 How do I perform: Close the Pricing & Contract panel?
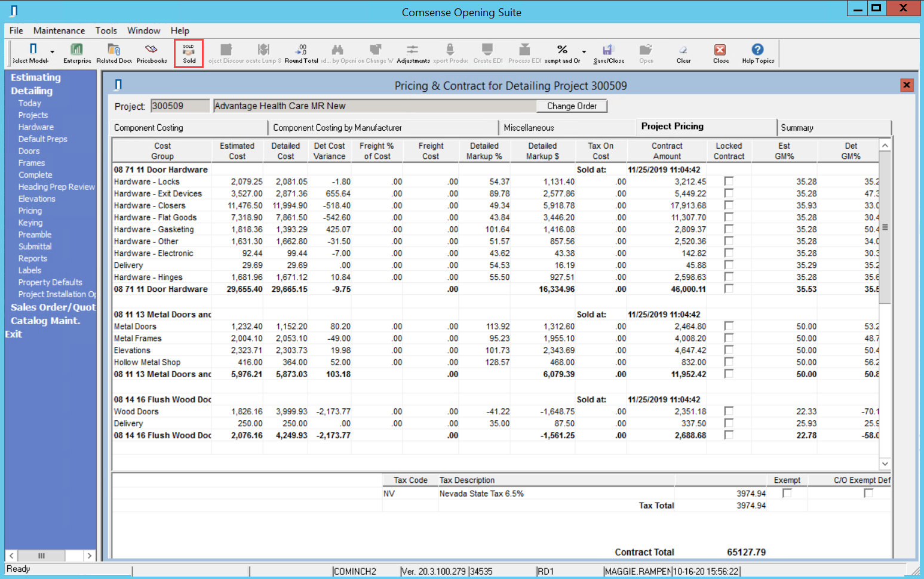[907, 85]
